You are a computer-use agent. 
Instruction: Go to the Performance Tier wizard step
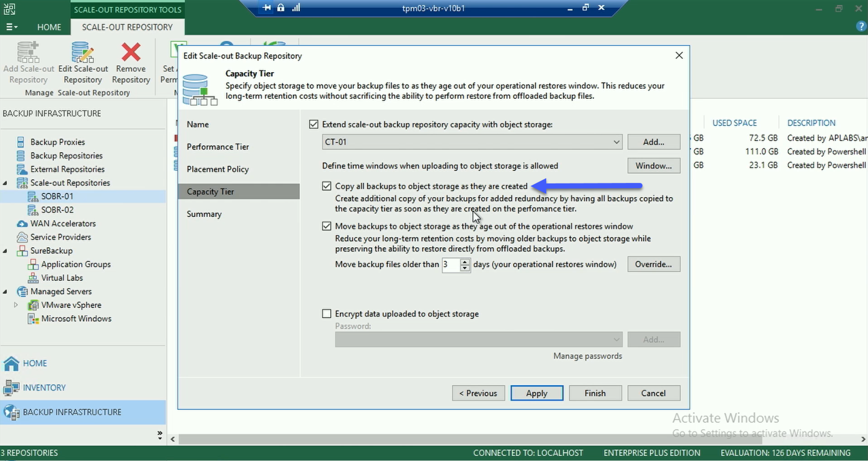[x=218, y=147]
